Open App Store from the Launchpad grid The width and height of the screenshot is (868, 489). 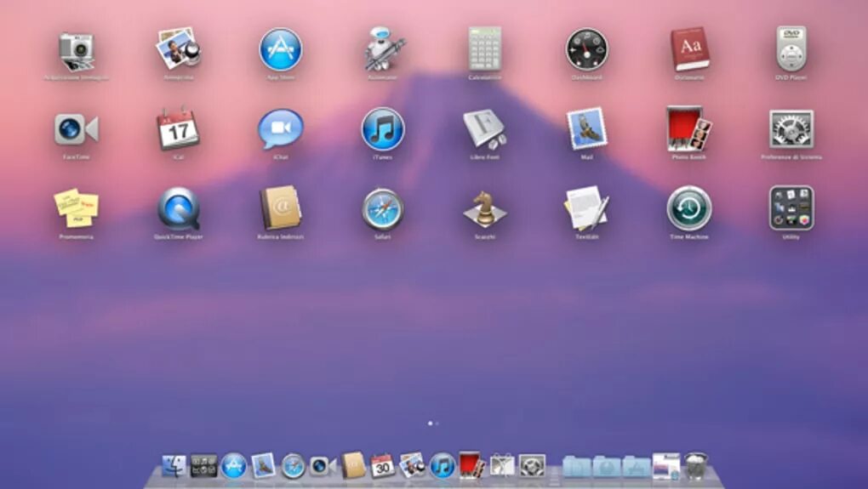coord(281,50)
